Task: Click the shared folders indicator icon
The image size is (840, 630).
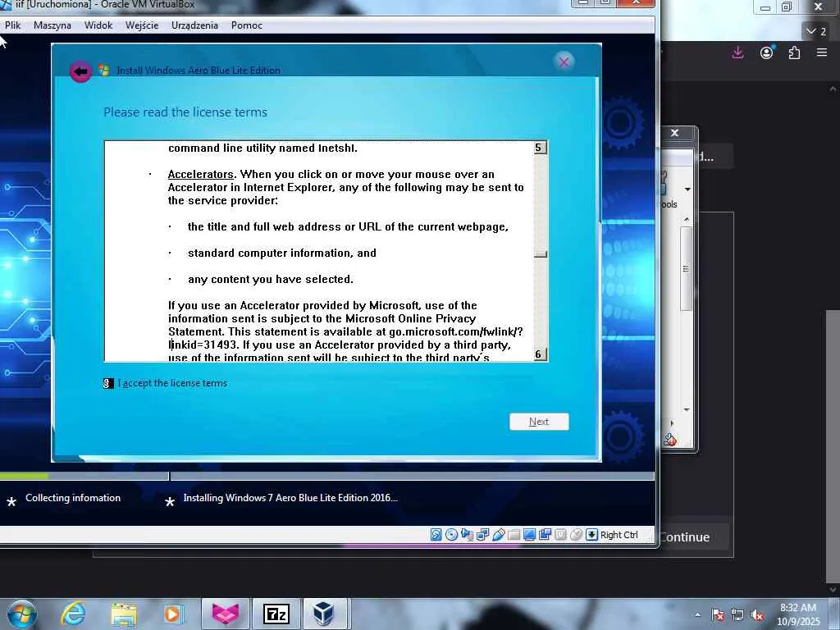Action: pyautogui.click(x=514, y=534)
